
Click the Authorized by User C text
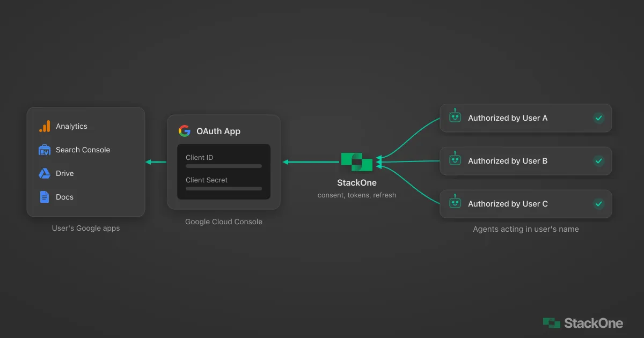click(508, 204)
